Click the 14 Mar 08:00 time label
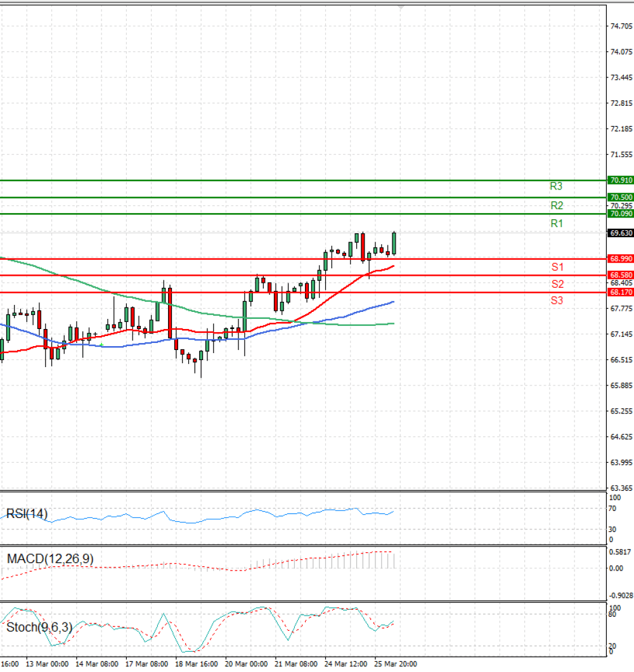634x672 pixels. point(97,664)
